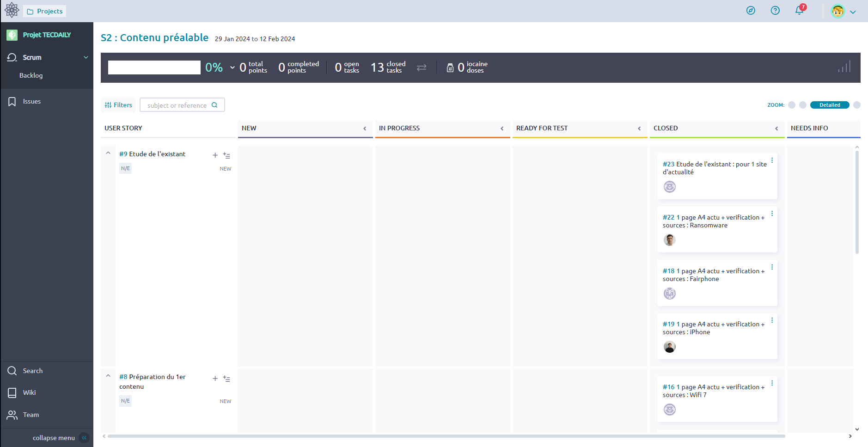
Task: Open options menu on task #23
Action: [772, 160]
